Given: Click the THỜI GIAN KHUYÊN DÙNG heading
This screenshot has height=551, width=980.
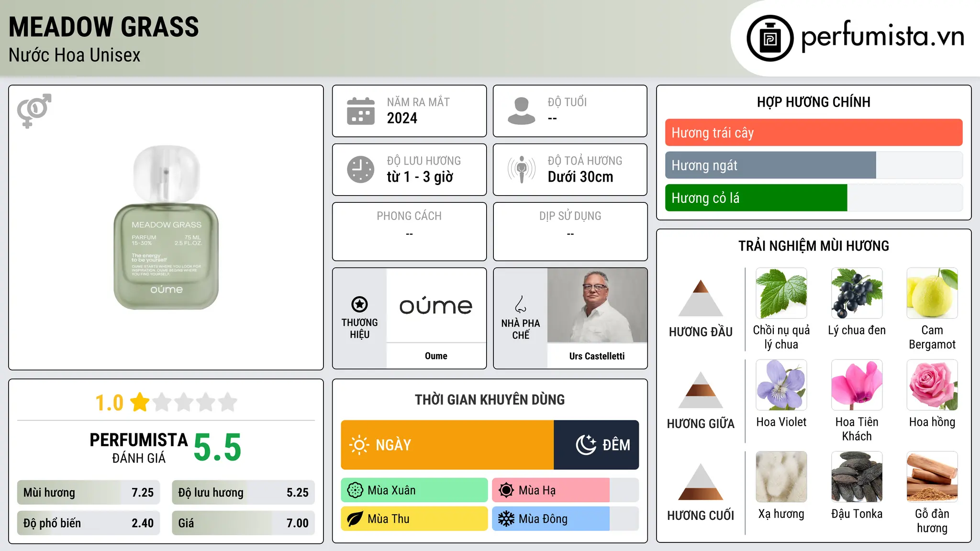Looking at the screenshot, I should (490, 399).
